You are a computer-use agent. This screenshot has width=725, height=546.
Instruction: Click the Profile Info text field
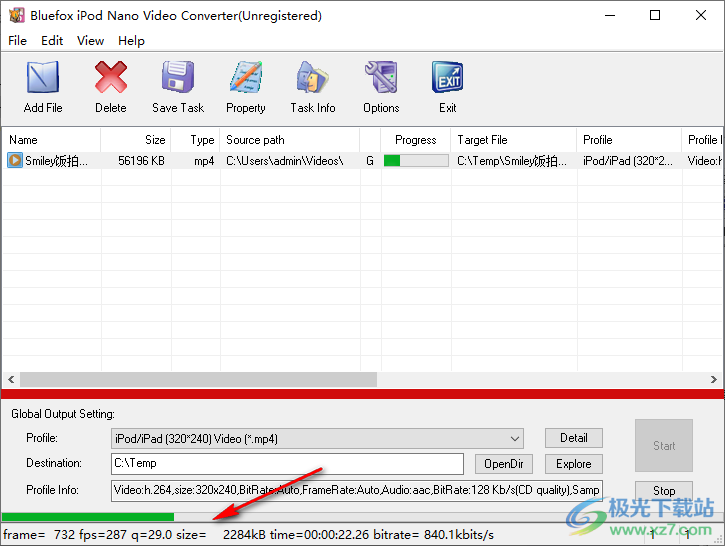coord(357,491)
